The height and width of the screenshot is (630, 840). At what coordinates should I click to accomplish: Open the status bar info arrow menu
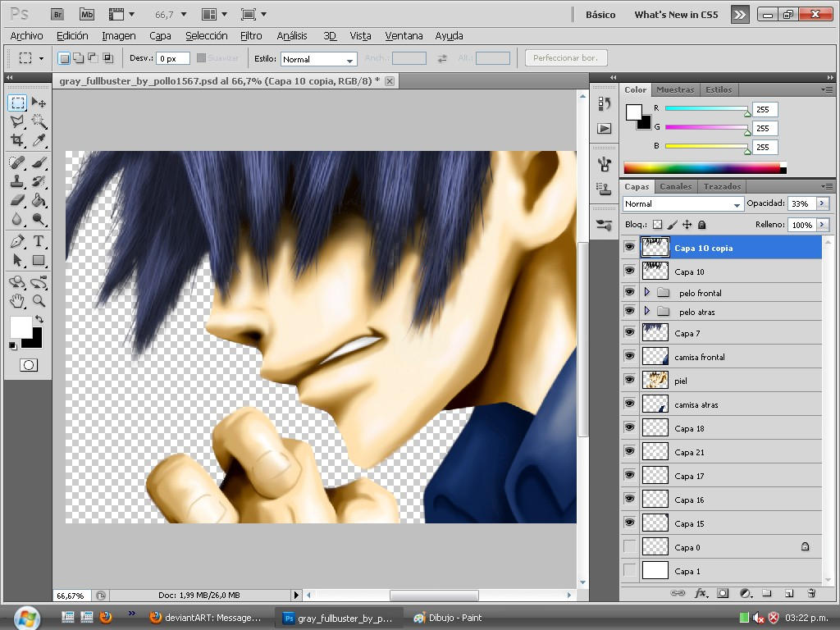295,596
